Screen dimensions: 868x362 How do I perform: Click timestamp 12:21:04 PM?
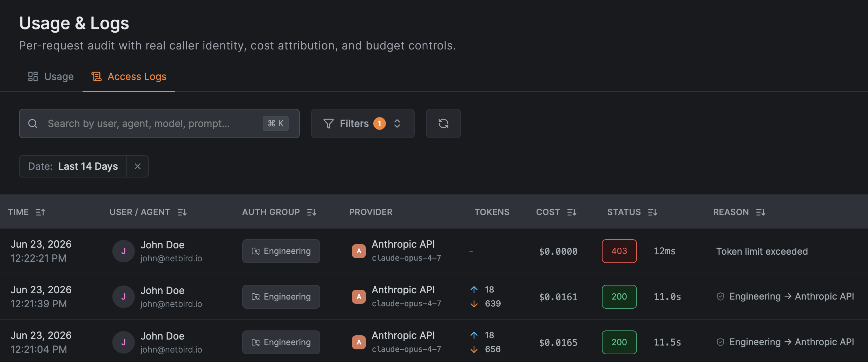39,349
